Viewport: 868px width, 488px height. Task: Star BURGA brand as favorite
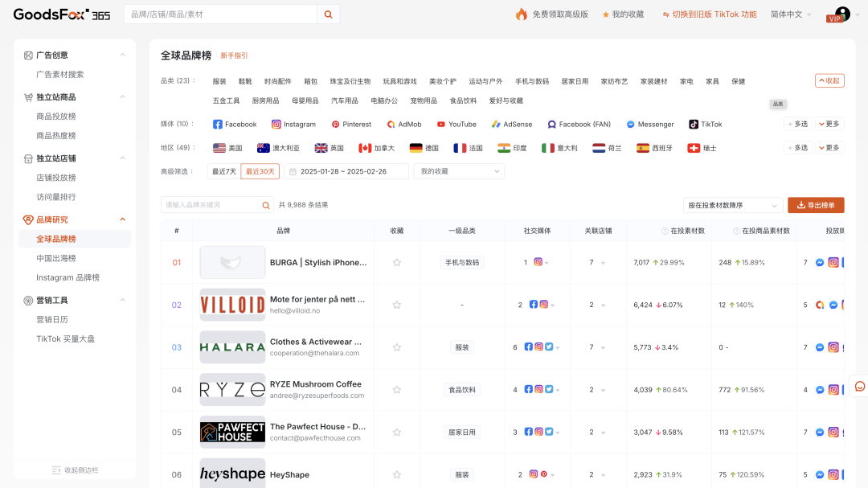point(396,262)
